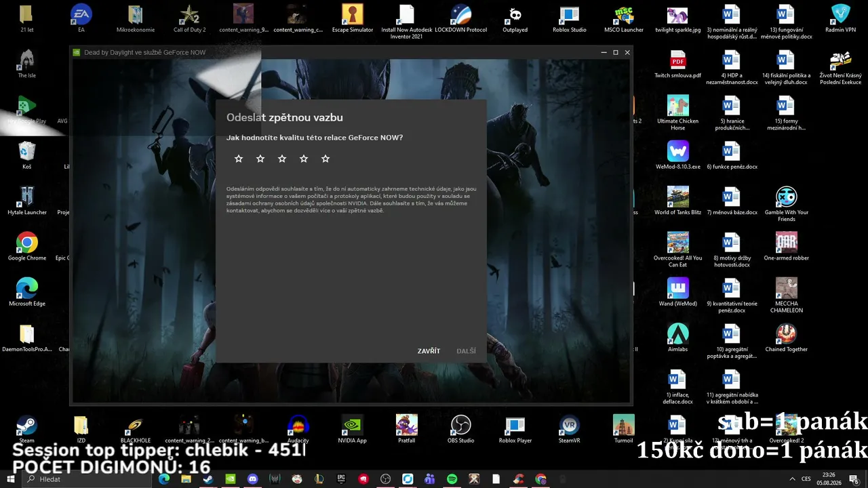Screen dimensions: 868x488
Task: Click the DALŠÍ button in feedback dialog
Action: 467,351
